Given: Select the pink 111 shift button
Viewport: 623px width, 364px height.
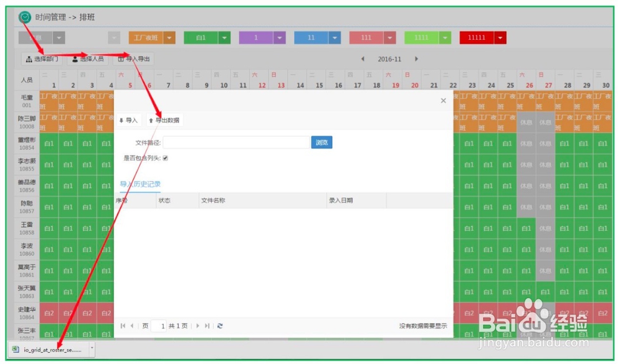Looking at the screenshot, I should [366, 38].
